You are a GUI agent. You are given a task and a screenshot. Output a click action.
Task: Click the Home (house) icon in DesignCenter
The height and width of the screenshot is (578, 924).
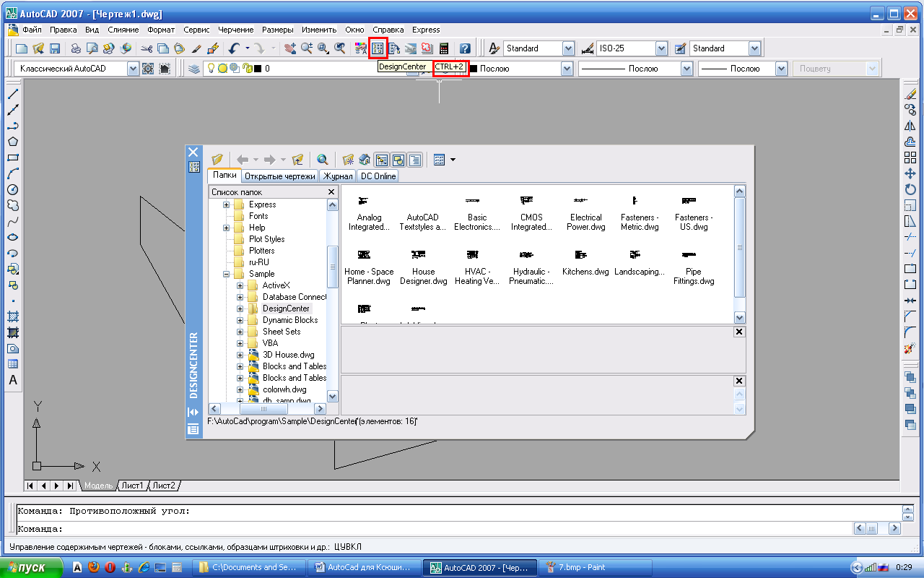point(365,160)
